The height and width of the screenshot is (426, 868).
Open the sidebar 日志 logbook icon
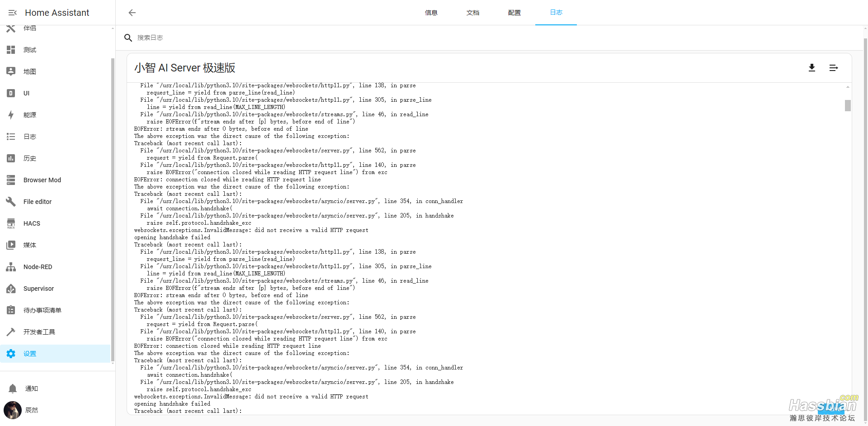coord(11,137)
